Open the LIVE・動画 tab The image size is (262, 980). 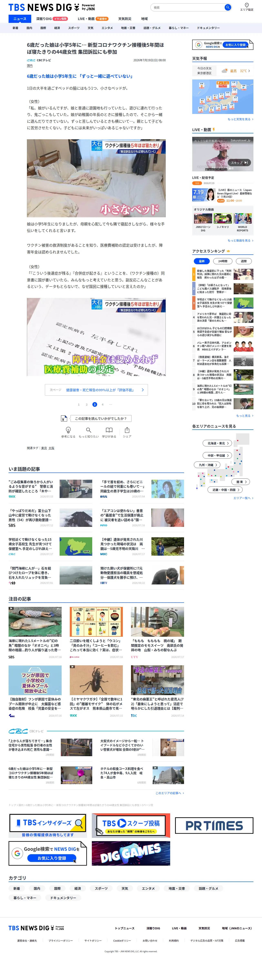[x=93, y=19]
